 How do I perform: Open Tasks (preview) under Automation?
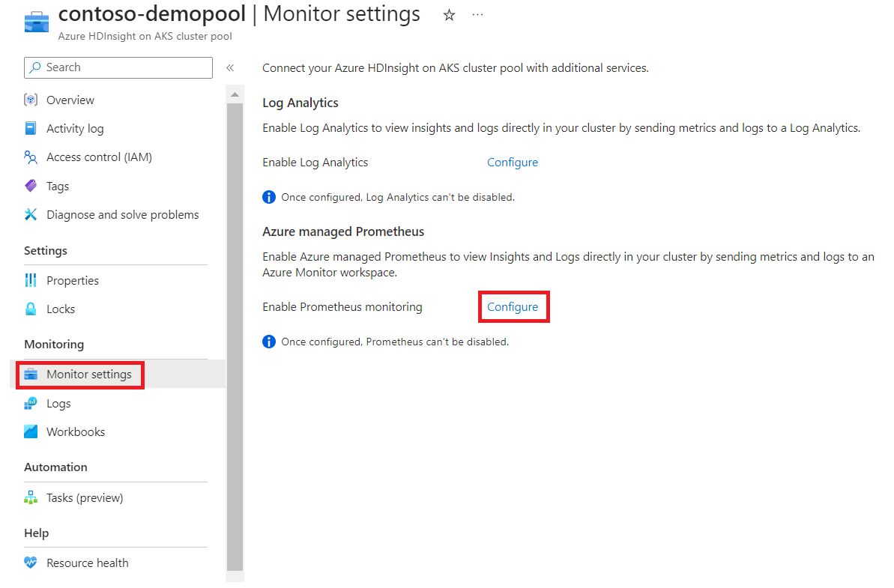pos(85,498)
